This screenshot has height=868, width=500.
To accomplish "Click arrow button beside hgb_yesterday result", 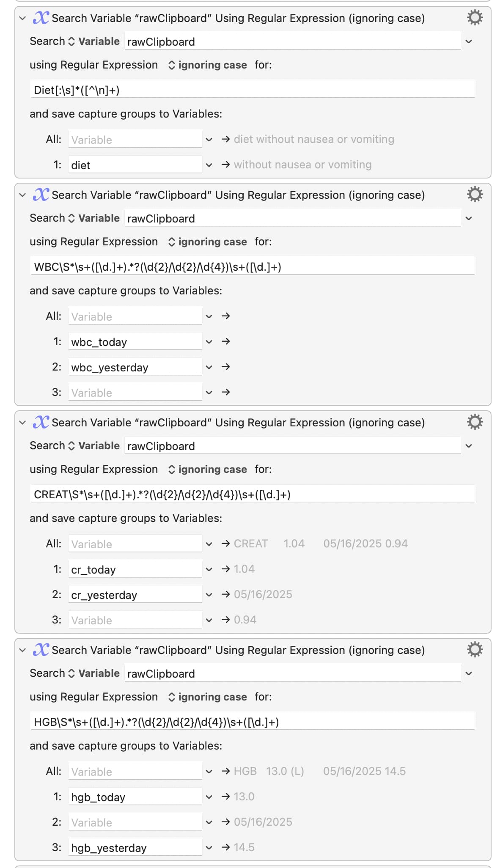I will [225, 847].
